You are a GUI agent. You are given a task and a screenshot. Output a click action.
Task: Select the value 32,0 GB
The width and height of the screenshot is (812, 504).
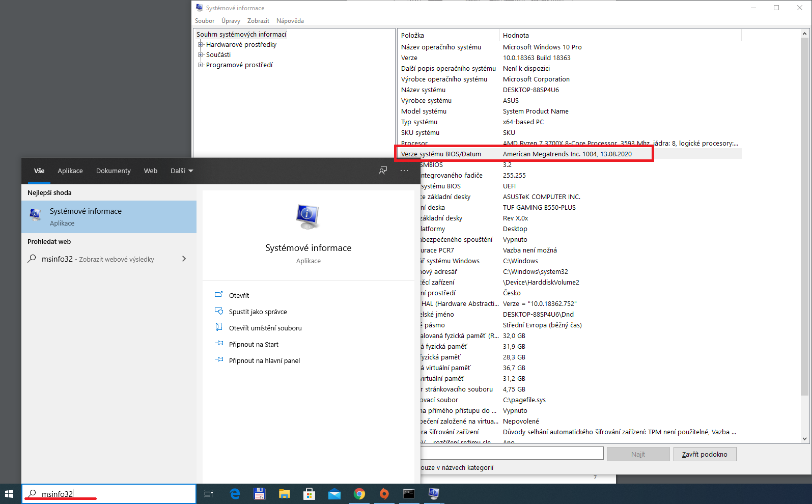point(514,335)
